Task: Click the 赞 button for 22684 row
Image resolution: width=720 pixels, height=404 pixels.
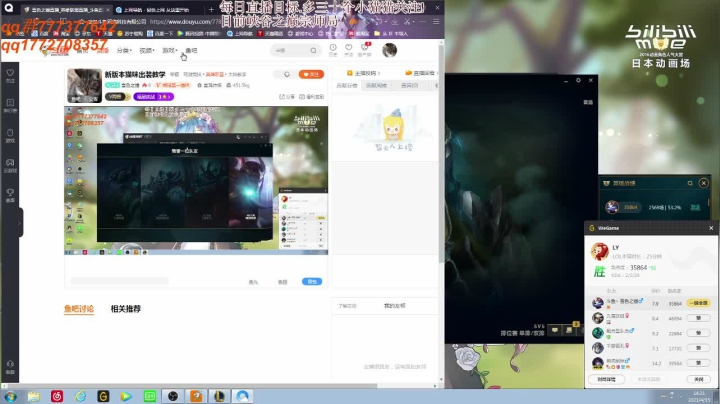Action: tap(698, 333)
